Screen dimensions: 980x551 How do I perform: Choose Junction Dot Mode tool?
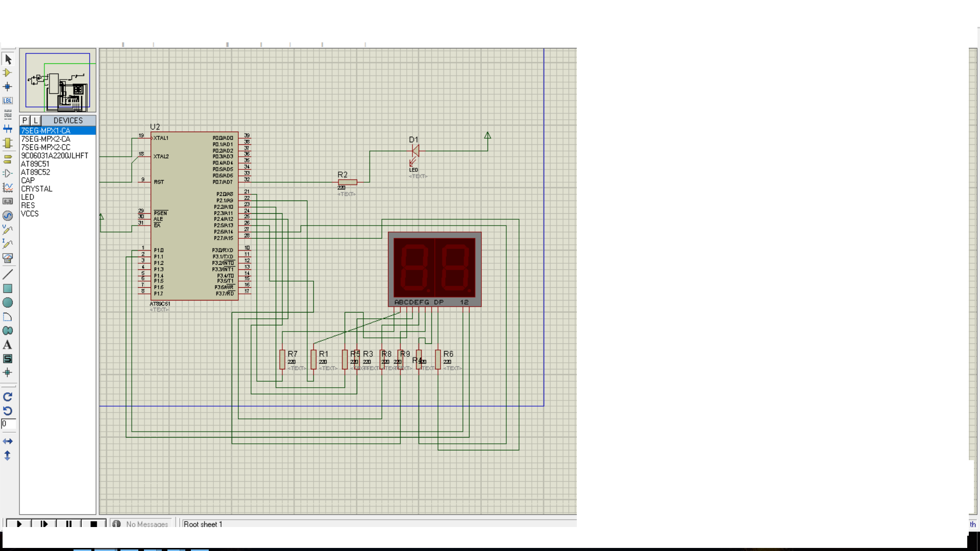click(x=8, y=87)
